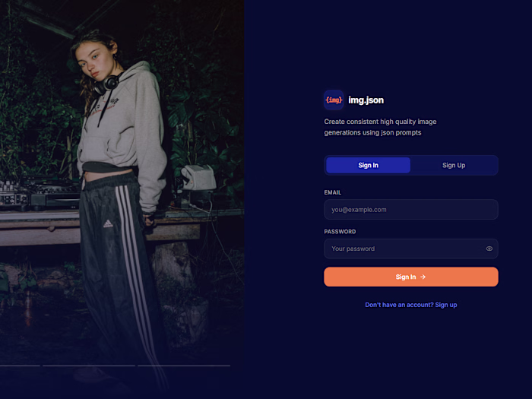Screen dimensions: 532x399
Task: Click the arrow inside the orange button
Action: (x=423, y=277)
